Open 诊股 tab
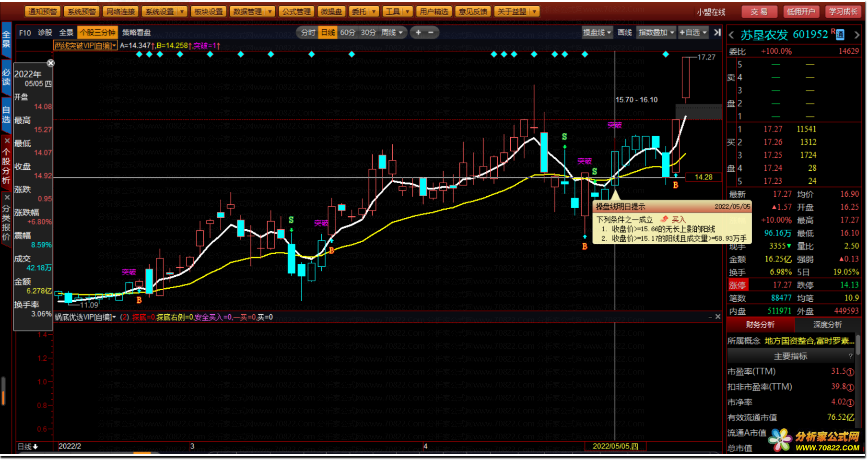Screen dimensions: 868x460 click(45, 33)
